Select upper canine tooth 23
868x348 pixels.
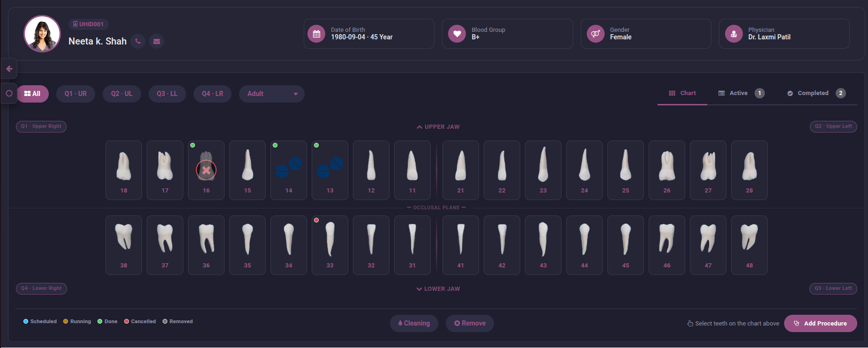[x=543, y=170]
